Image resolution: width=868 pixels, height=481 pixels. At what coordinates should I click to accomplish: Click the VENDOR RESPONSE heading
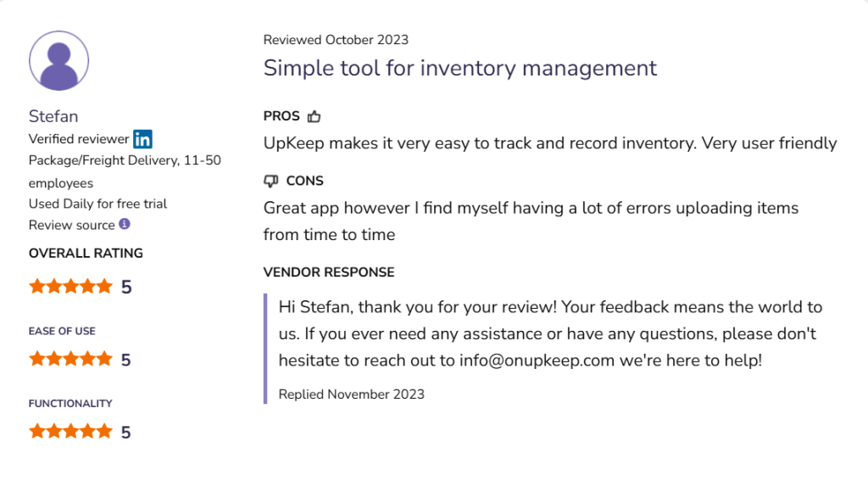329,272
